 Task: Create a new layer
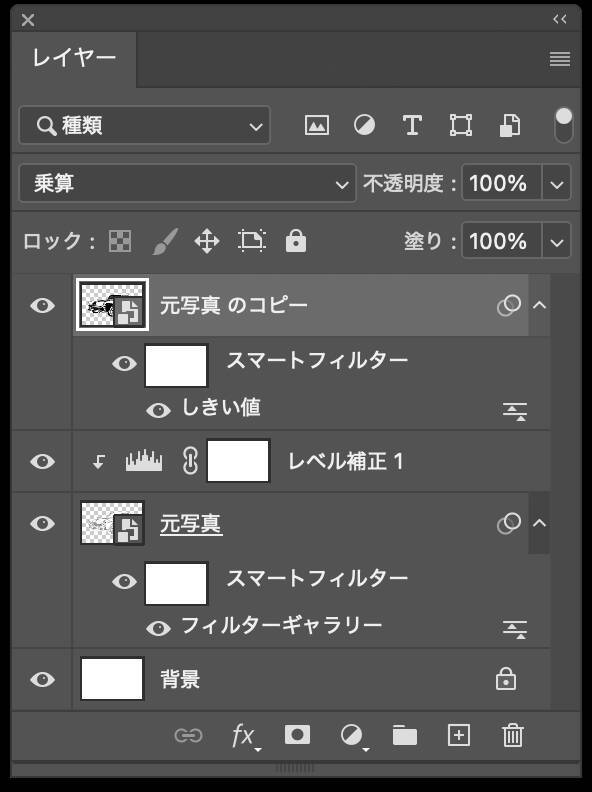[x=459, y=735]
